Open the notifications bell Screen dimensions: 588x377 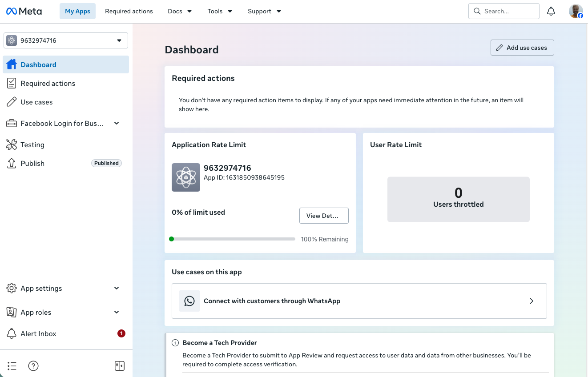pyautogui.click(x=551, y=11)
